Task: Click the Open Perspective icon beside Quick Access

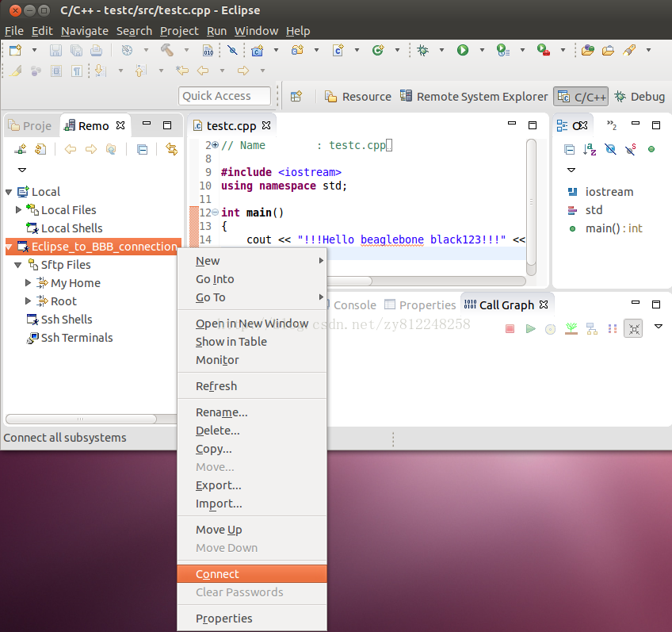Action: coord(296,97)
